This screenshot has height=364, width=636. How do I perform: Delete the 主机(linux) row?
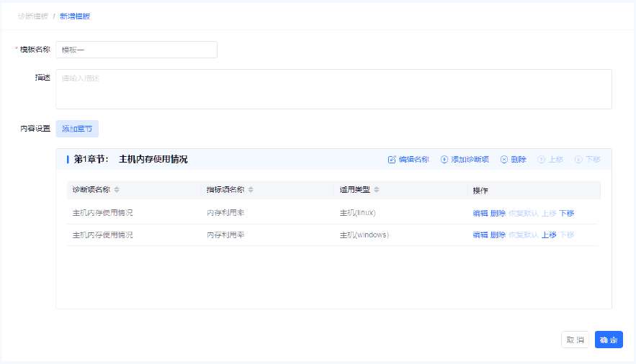(x=498, y=214)
